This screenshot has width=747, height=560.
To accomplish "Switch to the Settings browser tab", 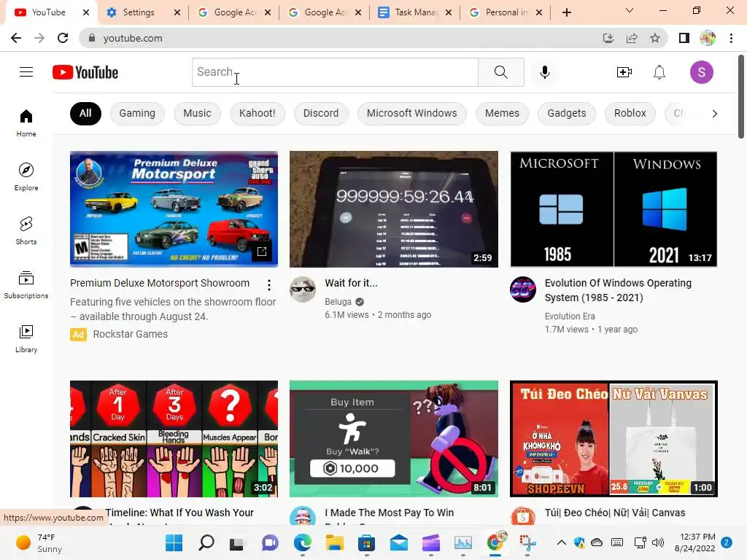I will (138, 12).
